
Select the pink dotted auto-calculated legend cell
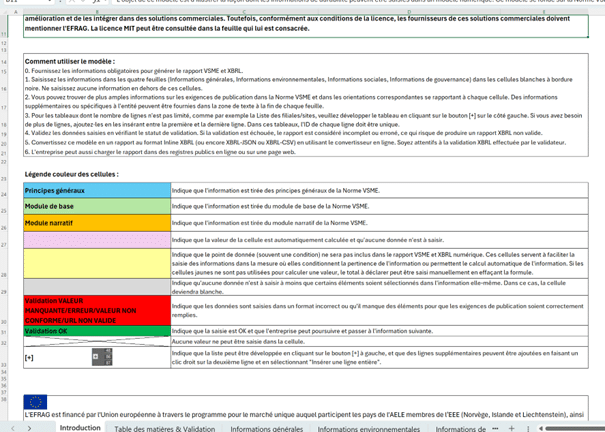click(x=96, y=239)
